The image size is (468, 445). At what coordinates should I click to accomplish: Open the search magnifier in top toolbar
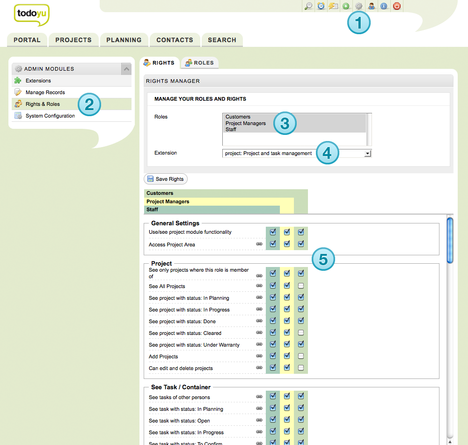pos(308,6)
